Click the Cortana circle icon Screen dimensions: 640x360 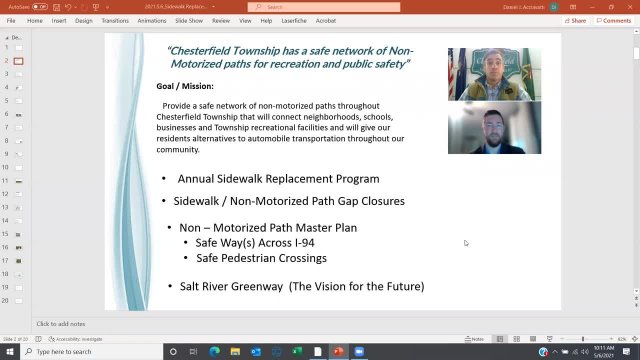pos(173,351)
